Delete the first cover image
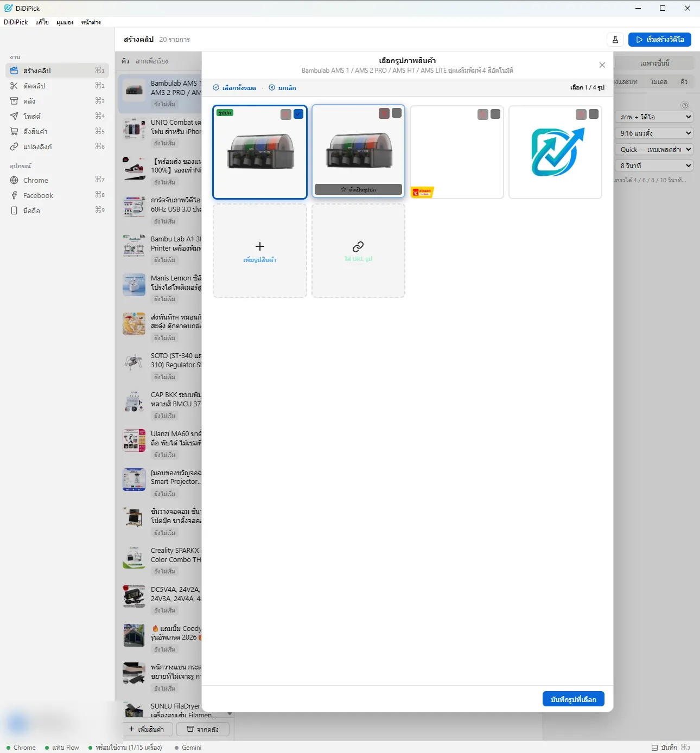This screenshot has width=700, height=753. 286,114
